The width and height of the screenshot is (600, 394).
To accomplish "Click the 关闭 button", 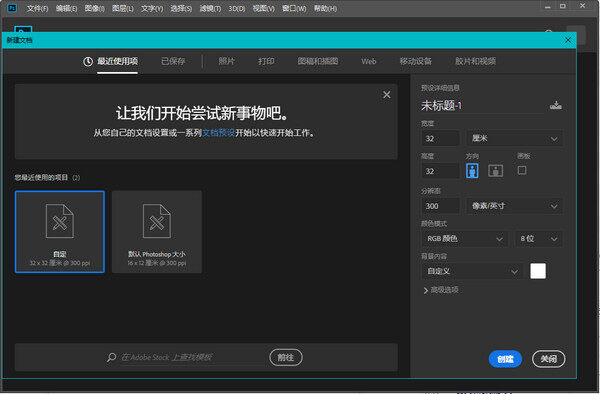I will coord(549,359).
